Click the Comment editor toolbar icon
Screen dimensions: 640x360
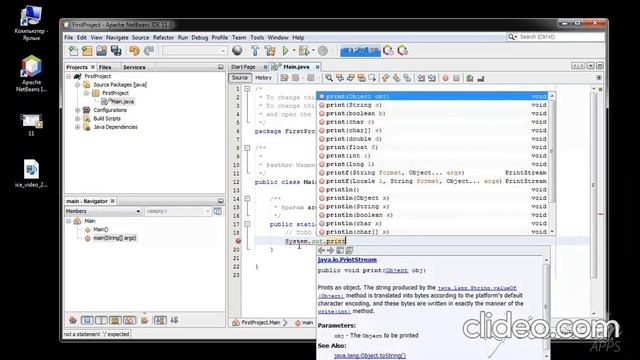click(470, 78)
